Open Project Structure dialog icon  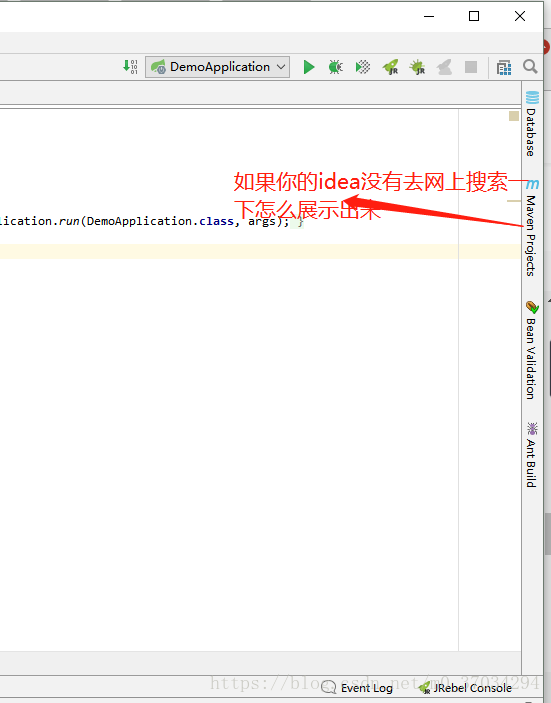[x=504, y=68]
